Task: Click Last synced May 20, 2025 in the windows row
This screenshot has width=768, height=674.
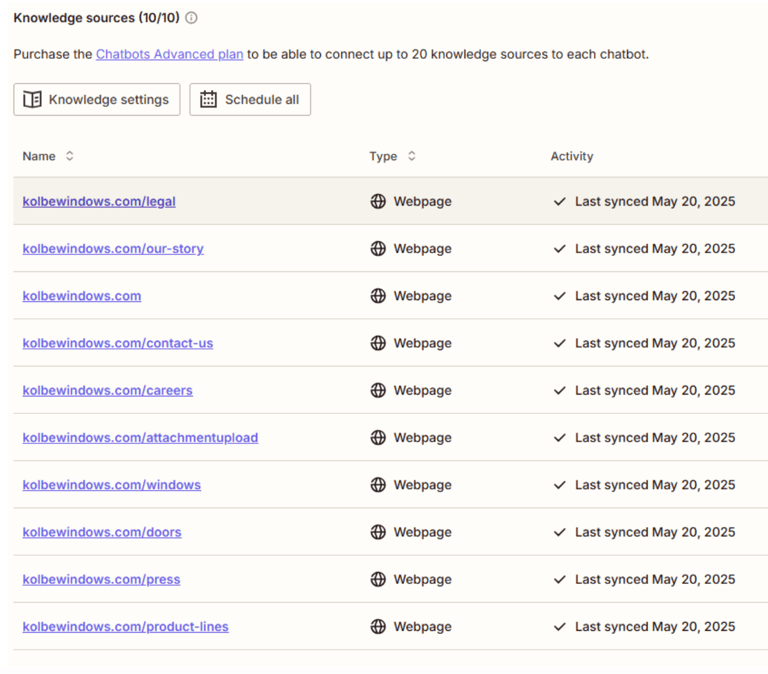Action: [x=655, y=485]
